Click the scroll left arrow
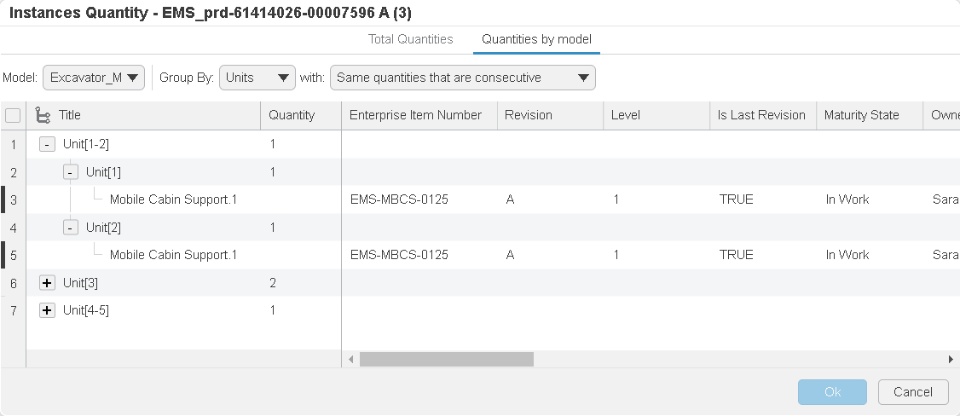 click(351, 359)
